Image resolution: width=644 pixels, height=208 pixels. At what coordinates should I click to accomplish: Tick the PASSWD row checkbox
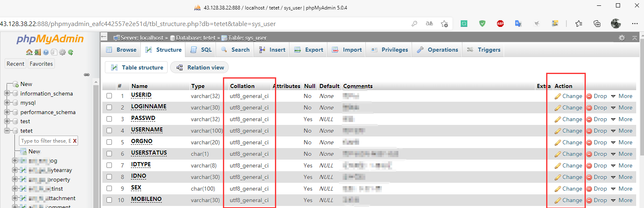[109, 119]
